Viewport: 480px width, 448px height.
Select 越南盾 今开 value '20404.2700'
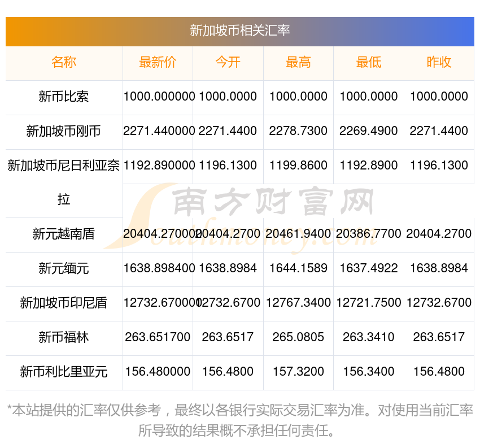pos(228,234)
